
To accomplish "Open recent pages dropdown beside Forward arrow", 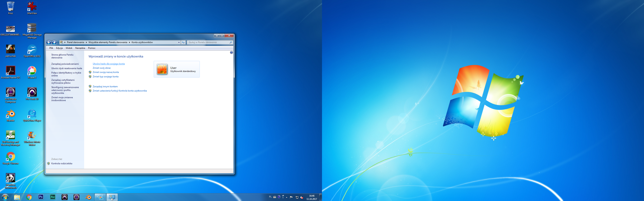I will click(58, 42).
